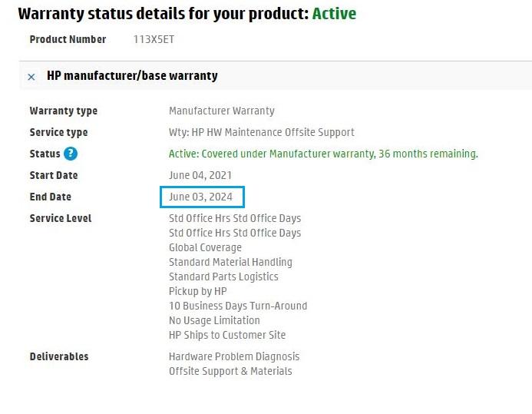
Task: Click the Manufacturer Warranty value
Action: 221,111
